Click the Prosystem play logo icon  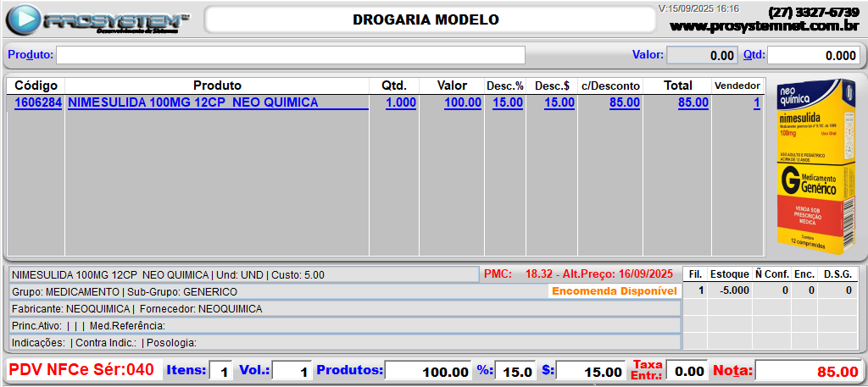click(x=24, y=20)
